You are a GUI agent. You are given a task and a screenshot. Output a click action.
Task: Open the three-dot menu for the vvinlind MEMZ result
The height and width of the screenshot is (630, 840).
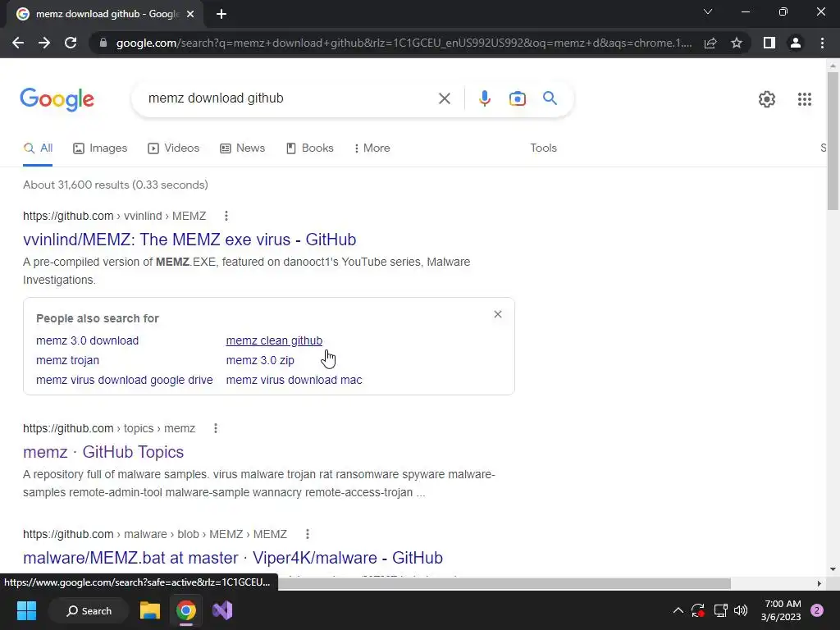(x=226, y=216)
